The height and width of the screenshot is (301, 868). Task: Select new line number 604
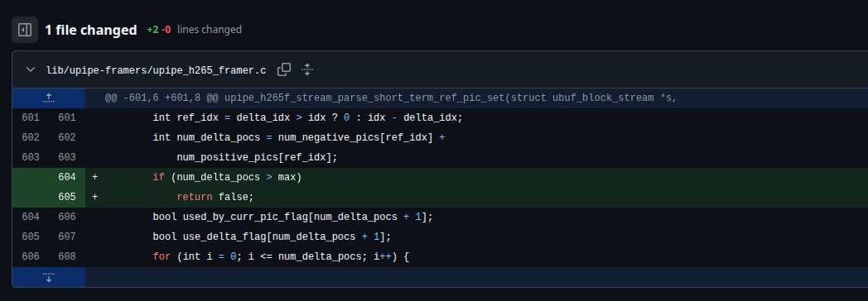[x=66, y=177]
